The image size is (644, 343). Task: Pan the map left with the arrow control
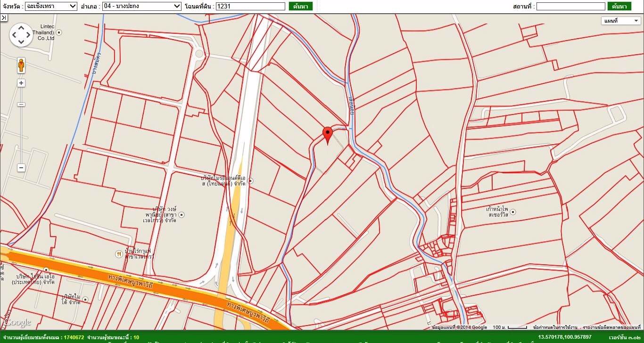[14, 35]
